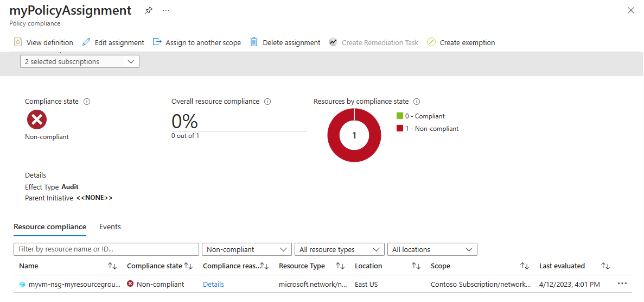644x302 pixels.
Task: Click the Delete assignment trash icon
Action: [x=254, y=42]
